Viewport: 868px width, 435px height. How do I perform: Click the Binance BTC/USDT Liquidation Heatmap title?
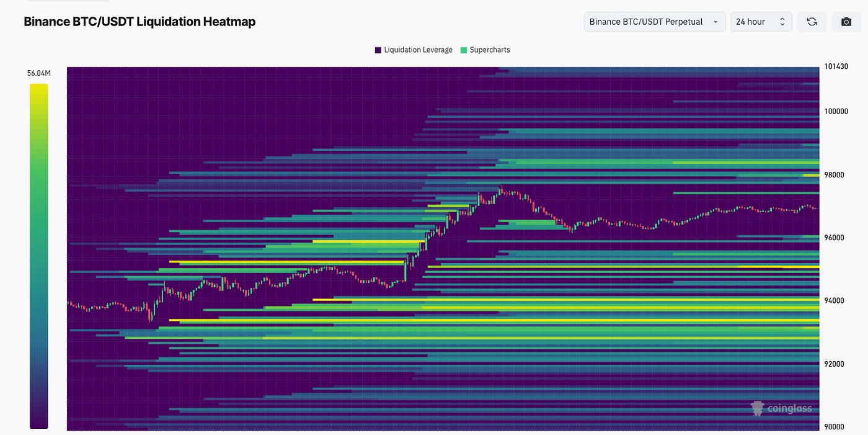pos(139,22)
